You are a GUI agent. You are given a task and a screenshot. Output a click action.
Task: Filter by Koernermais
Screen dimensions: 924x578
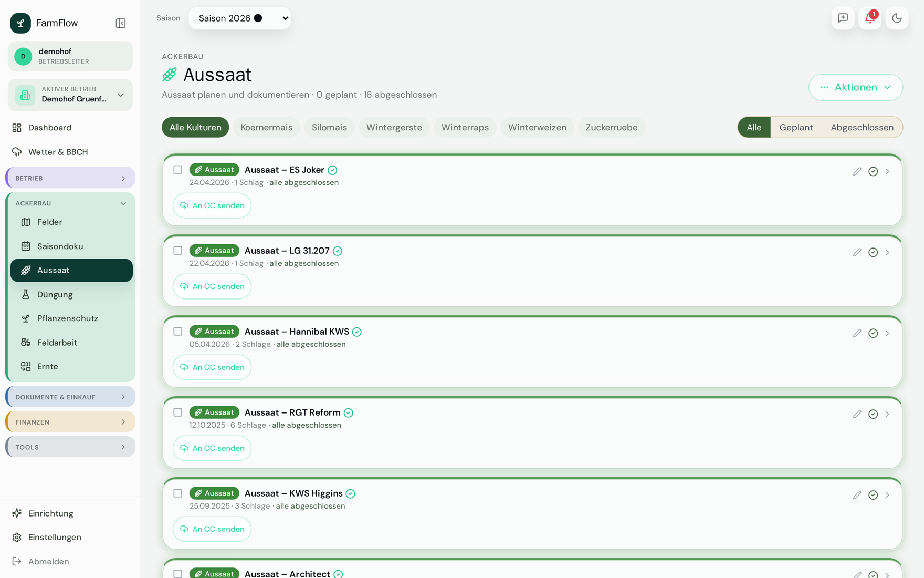267,128
